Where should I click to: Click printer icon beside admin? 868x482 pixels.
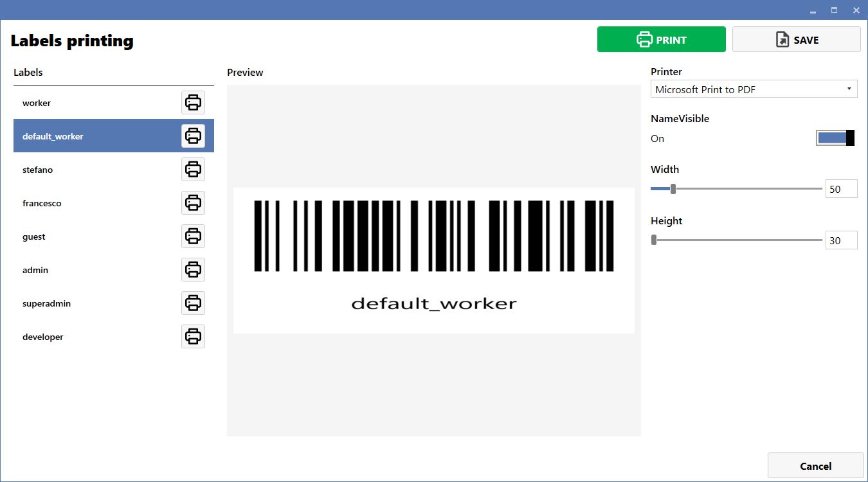click(193, 270)
